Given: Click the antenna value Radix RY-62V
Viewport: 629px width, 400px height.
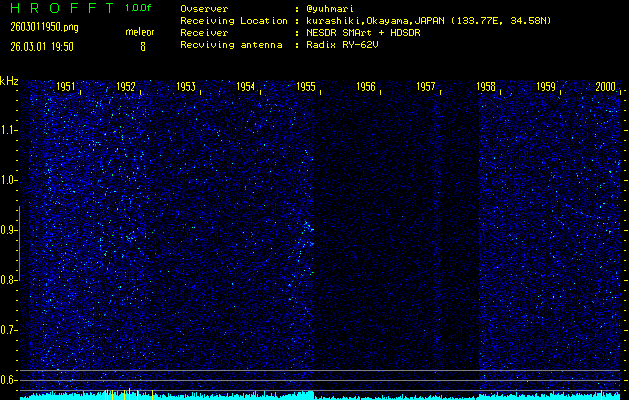Looking at the screenshot, I should (x=342, y=45).
